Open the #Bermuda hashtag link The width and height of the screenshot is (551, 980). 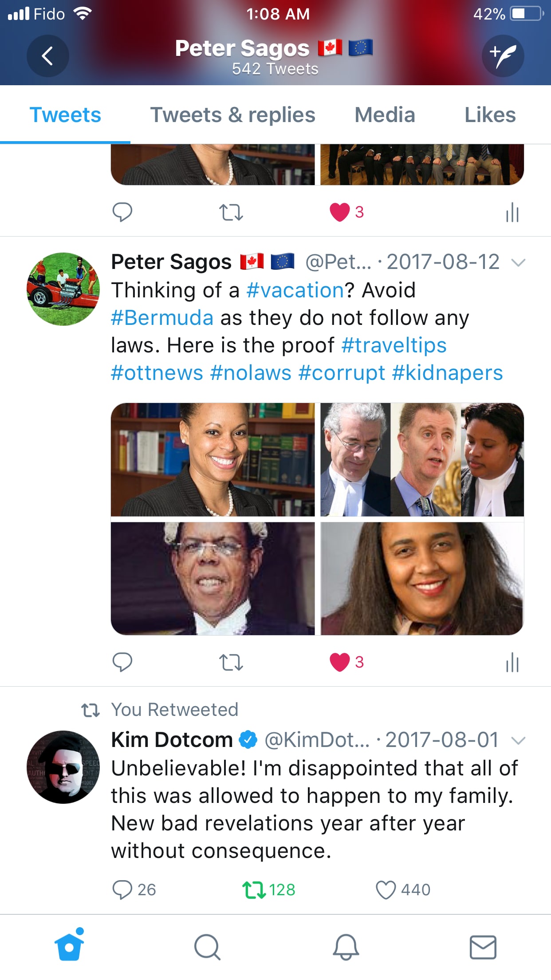pyautogui.click(x=162, y=318)
